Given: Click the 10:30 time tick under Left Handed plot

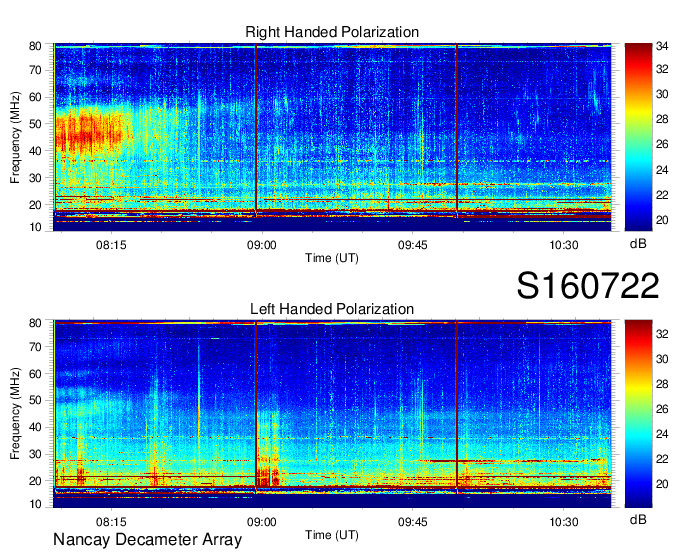Looking at the screenshot, I should pyautogui.click(x=563, y=522).
